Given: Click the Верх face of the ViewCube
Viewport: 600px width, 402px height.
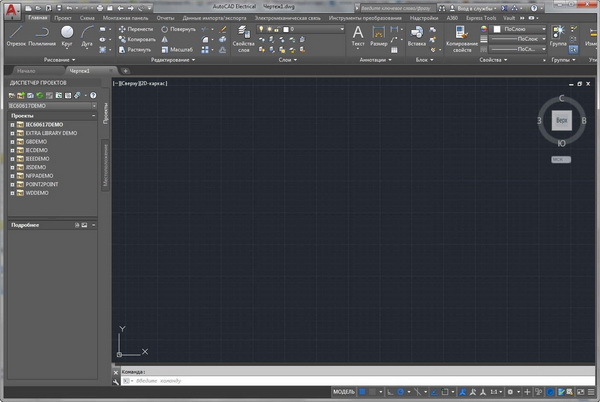Looking at the screenshot, I should pos(561,120).
